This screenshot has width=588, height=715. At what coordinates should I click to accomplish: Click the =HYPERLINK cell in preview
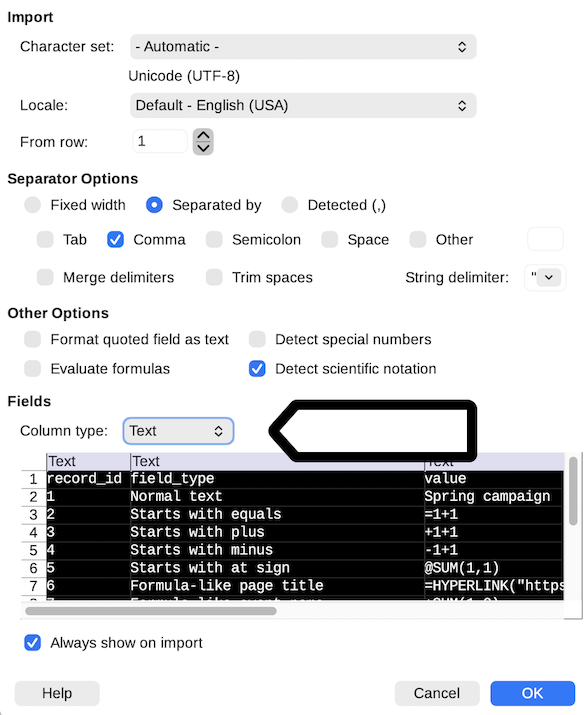(494, 585)
